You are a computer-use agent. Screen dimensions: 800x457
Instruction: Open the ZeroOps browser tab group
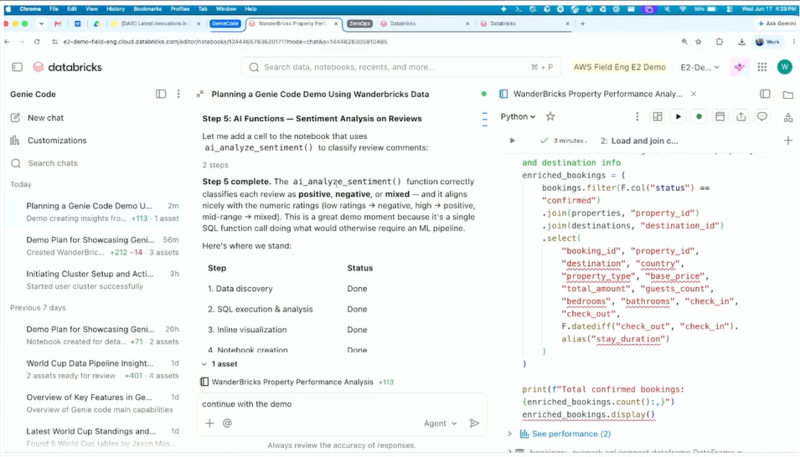click(x=360, y=23)
